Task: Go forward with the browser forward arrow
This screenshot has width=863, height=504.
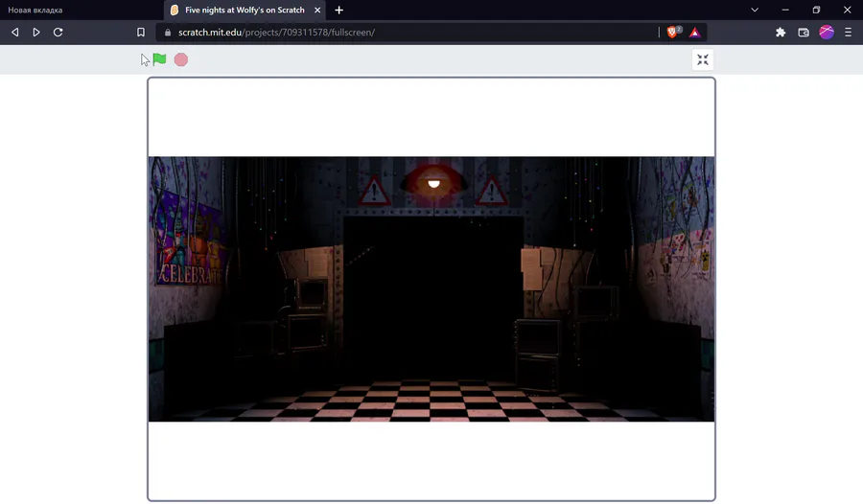Action: pyautogui.click(x=36, y=33)
